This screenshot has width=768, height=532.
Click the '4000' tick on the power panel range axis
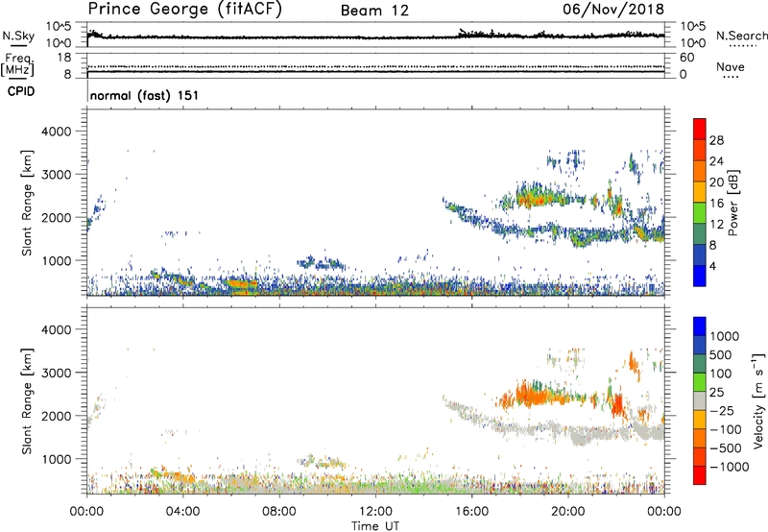pos(56,132)
